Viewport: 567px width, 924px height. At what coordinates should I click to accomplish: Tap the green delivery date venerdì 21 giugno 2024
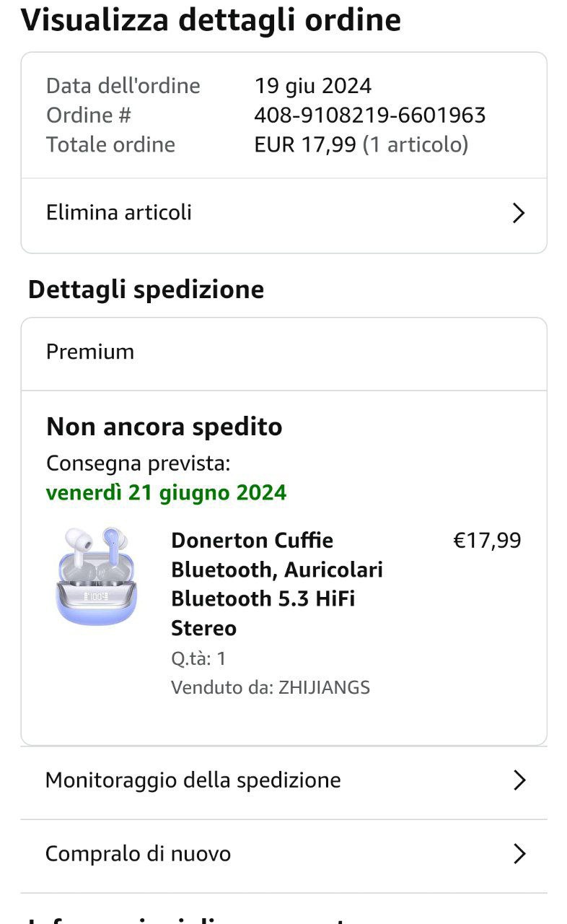coord(166,493)
